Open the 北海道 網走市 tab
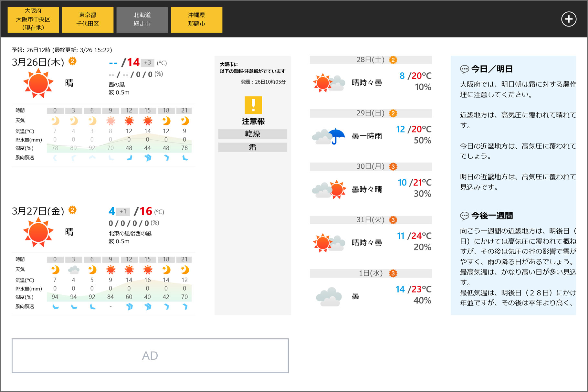This screenshot has width=588, height=392. pos(142,20)
